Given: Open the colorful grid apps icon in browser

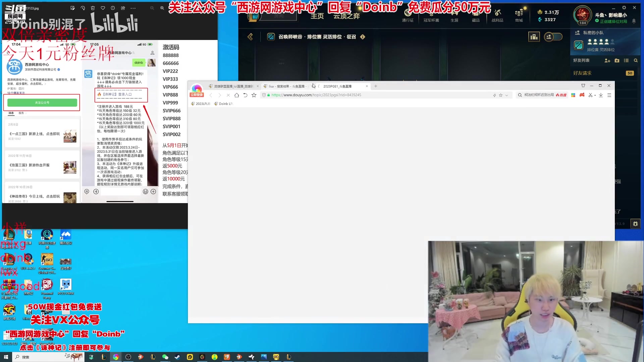Looking at the screenshot, I should coord(573,95).
